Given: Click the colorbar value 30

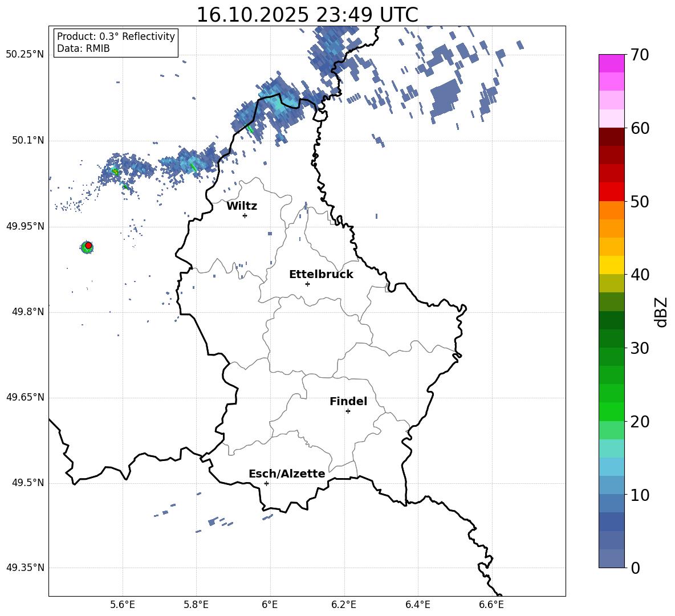Looking at the screenshot, I should pyautogui.click(x=640, y=348).
